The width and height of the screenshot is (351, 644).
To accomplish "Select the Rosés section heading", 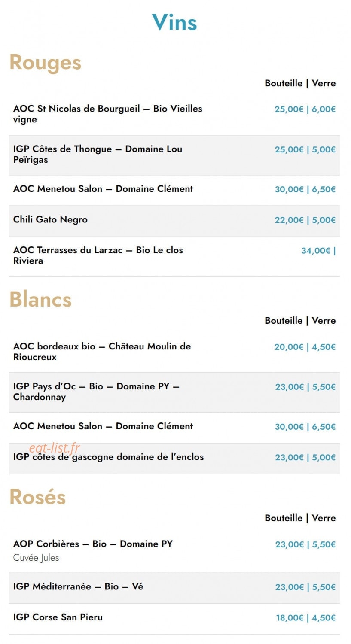I will pyautogui.click(x=37, y=497).
